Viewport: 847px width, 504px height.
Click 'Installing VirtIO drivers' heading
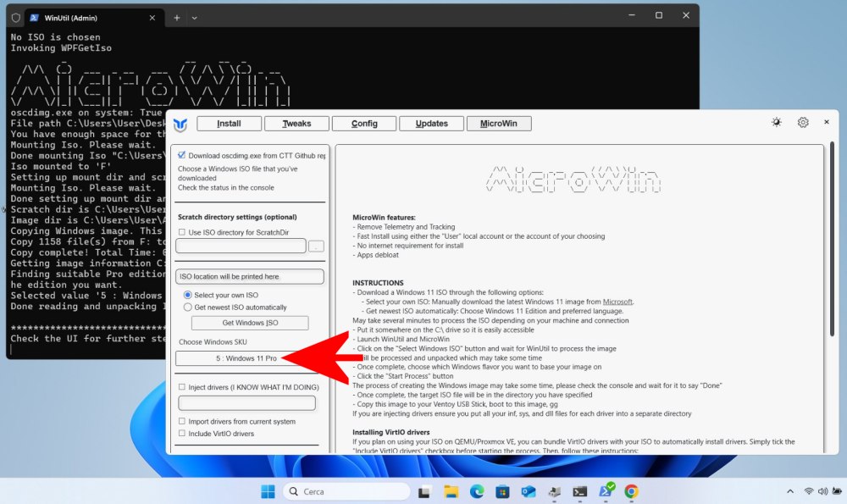[x=391, y=432]
